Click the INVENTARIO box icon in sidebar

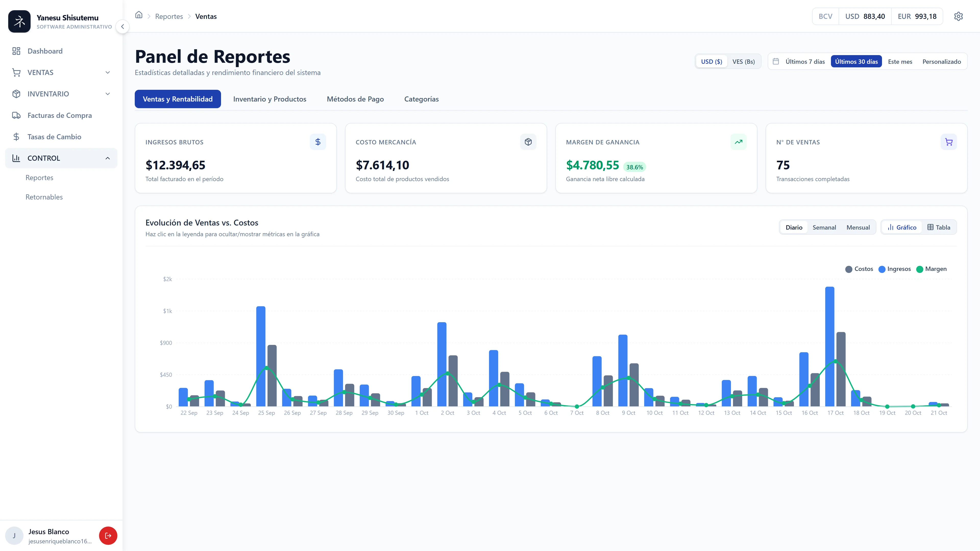click(x=16, y=94)
